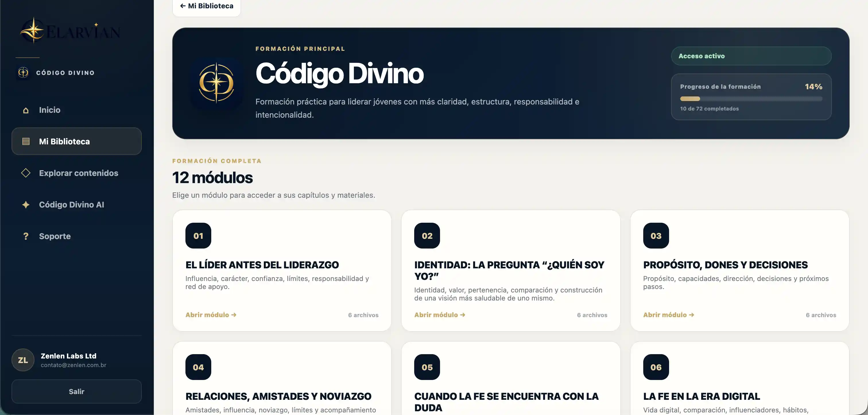The image size is (868, 415).
Task: Click the 03 module number badge
Action: coord(656,235)
